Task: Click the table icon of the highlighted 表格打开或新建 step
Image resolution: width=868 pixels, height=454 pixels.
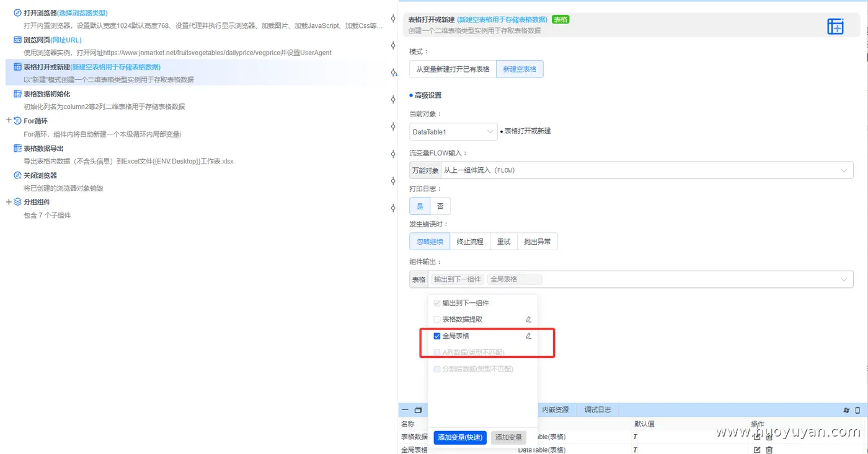Action: point(17,67)
